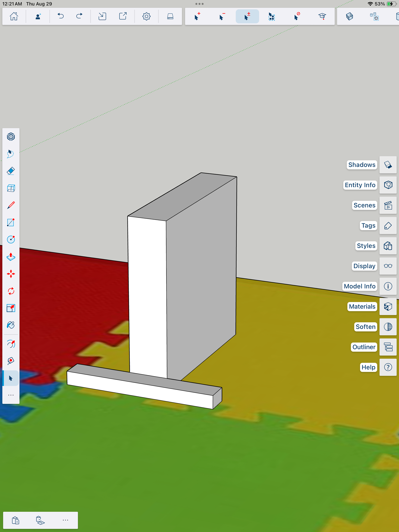399x532 pixels.
Task: Toggle add/subtract selection mode
Action: pyautogui.click(x=247, y=16)
